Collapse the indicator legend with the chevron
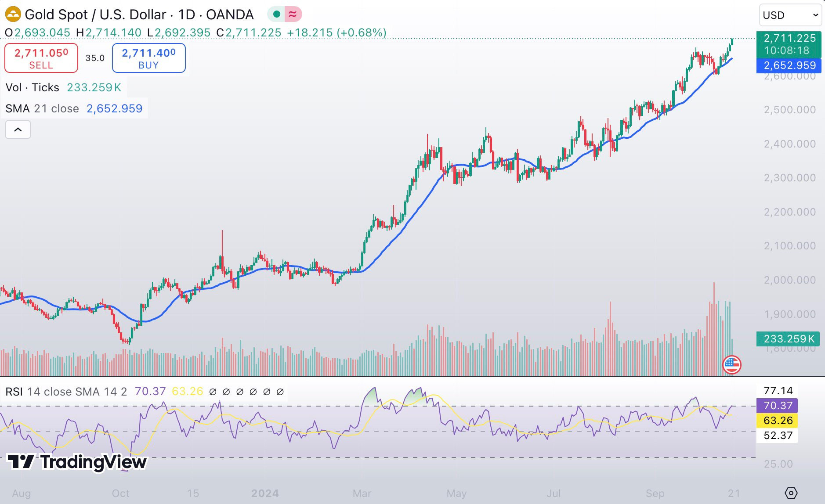The width and height of the screenshot is (825, 504). coord(18,130)
